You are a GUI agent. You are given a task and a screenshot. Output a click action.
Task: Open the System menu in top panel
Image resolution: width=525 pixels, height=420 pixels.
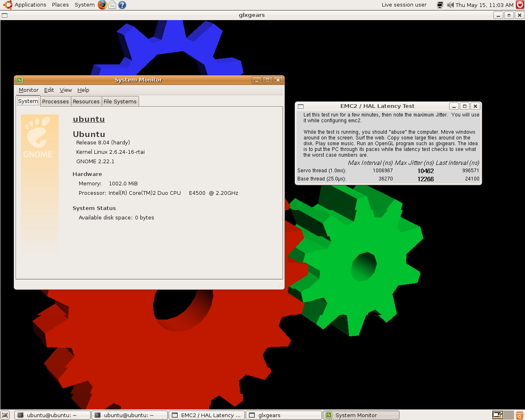[84, 5]
